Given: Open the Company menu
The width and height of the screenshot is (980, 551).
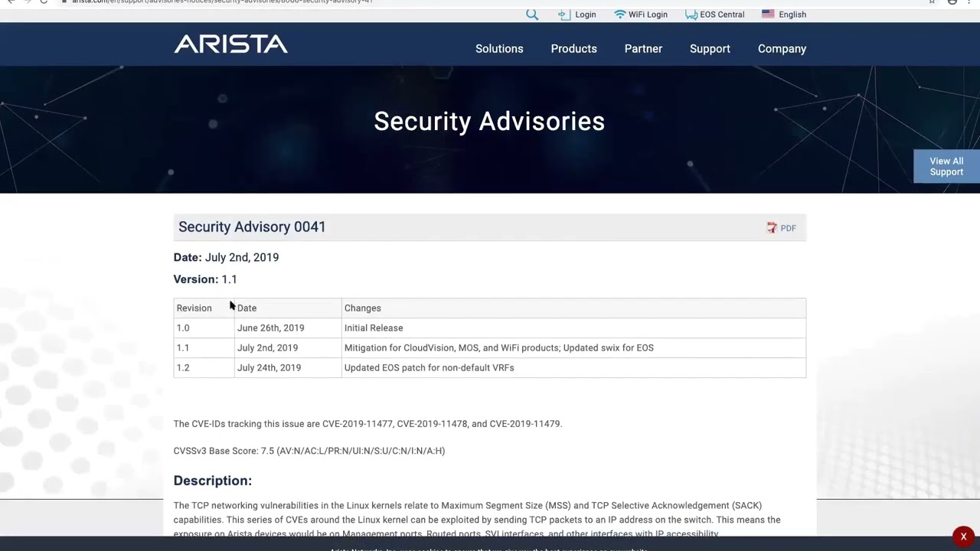Looking at the screenshot, I should pos(782,48).
